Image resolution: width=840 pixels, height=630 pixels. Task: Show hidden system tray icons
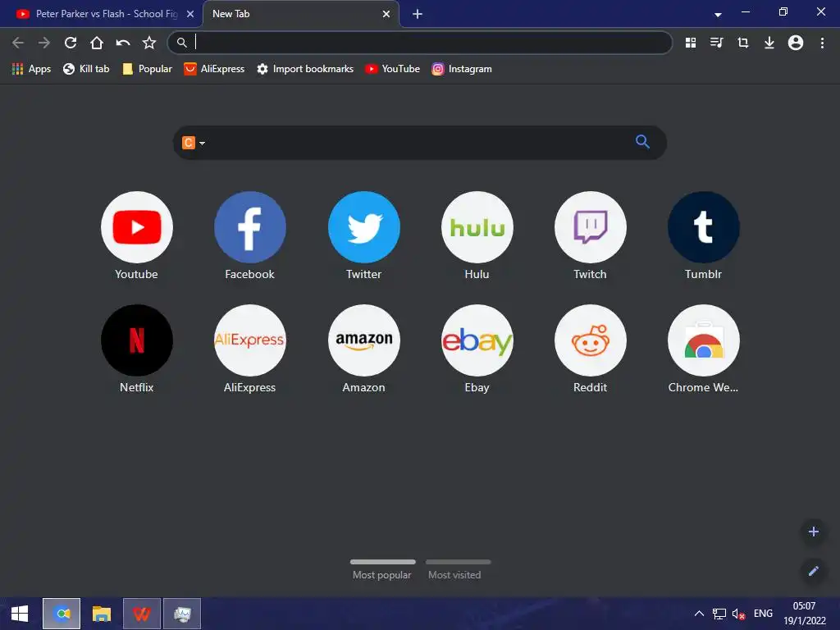click(699, 614)
